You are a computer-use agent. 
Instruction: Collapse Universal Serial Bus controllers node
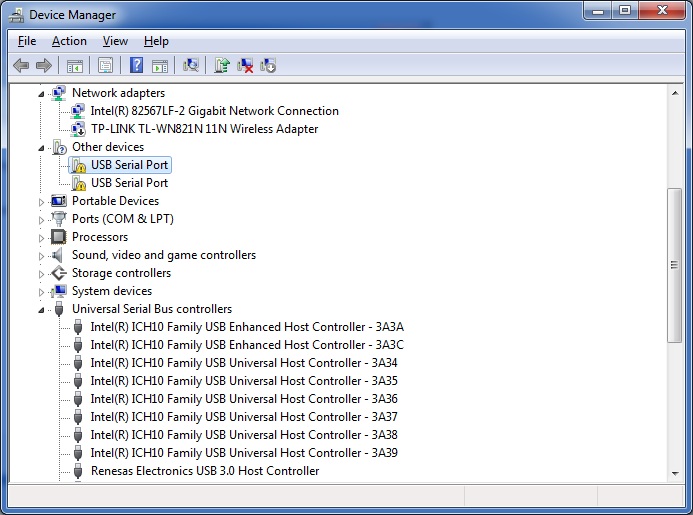pyautogui.click(x=41, y=310)
